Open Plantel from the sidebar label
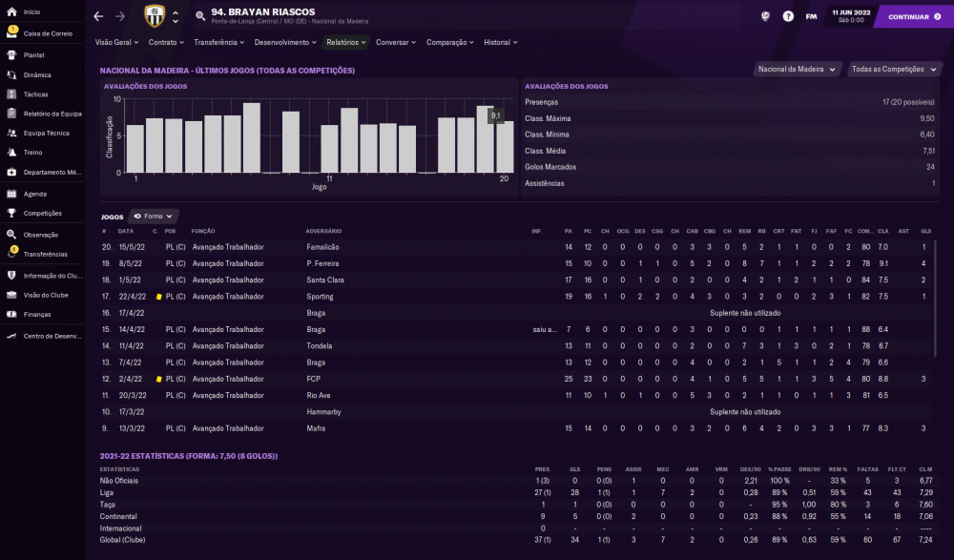 point(34,54)
